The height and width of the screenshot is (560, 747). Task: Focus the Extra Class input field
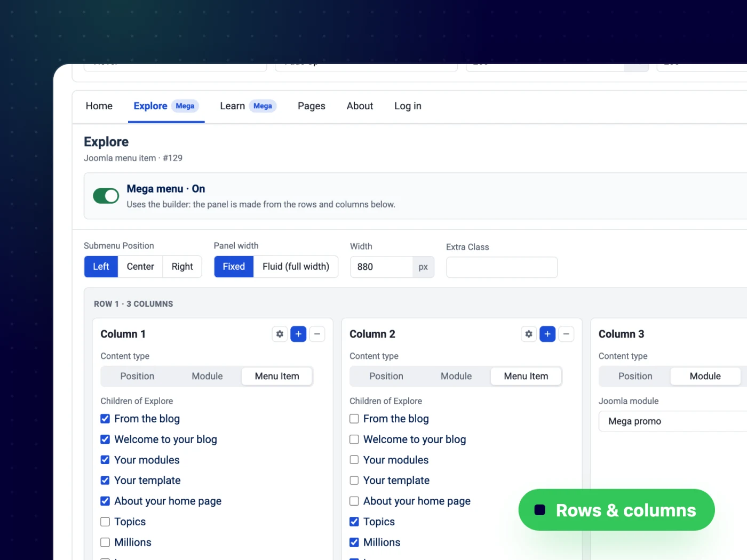point(502,267)
